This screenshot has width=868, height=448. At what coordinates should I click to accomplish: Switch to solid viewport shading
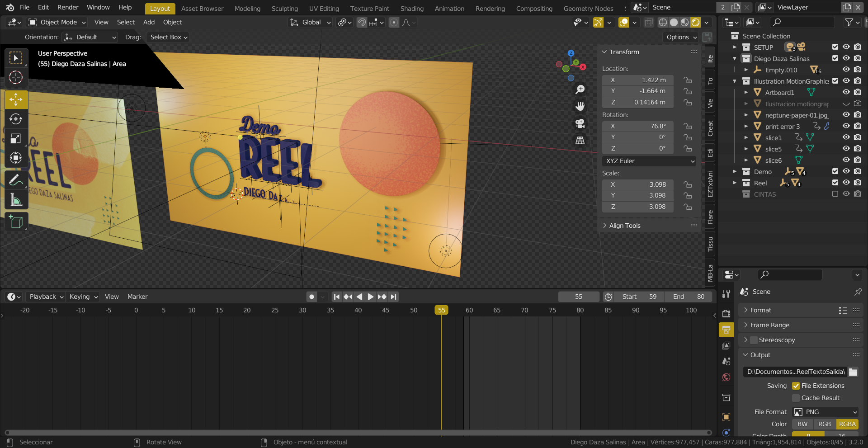pos(674,22)
